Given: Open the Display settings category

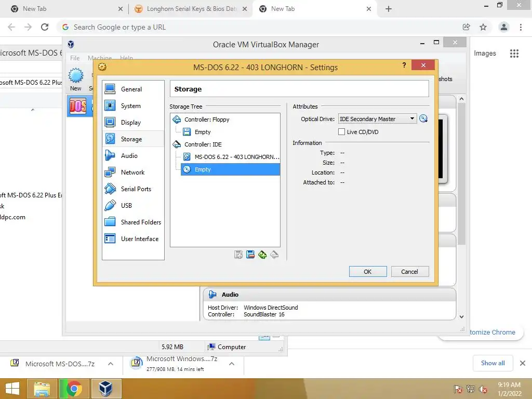Looking at the screenshot, I should [x=133, y=123].
